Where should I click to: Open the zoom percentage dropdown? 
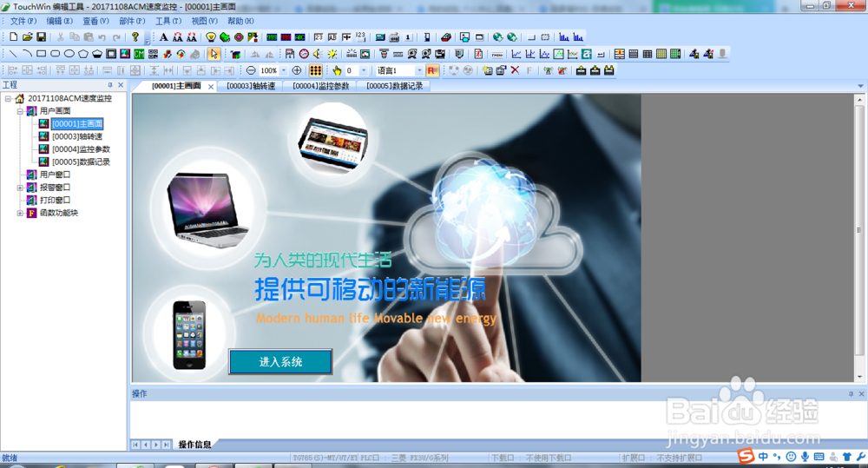[284, 70]
